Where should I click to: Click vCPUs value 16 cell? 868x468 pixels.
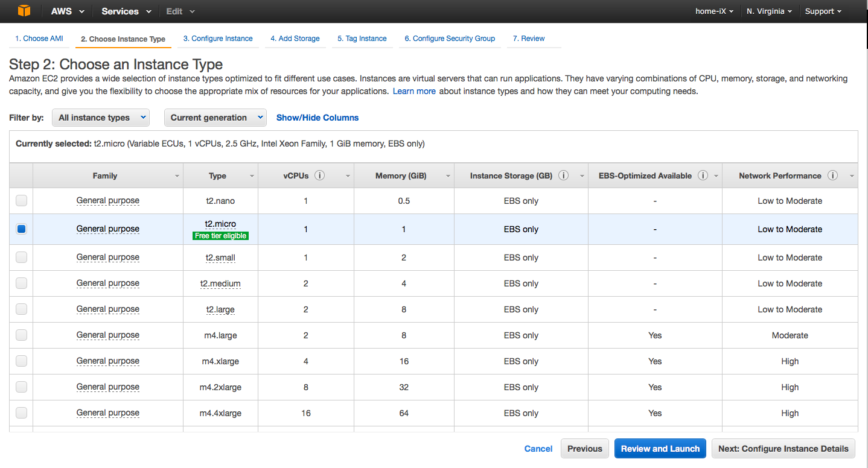click(x=306, y=413)
